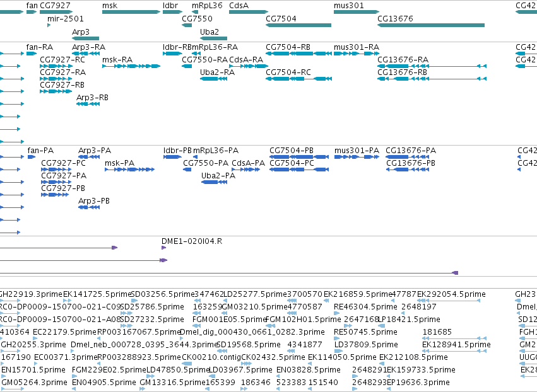Image resolution: width=537 pixels, height=392 pixels.
Task: Click the CG7927-PA protein feature
Action: click(x=56, y=182)
